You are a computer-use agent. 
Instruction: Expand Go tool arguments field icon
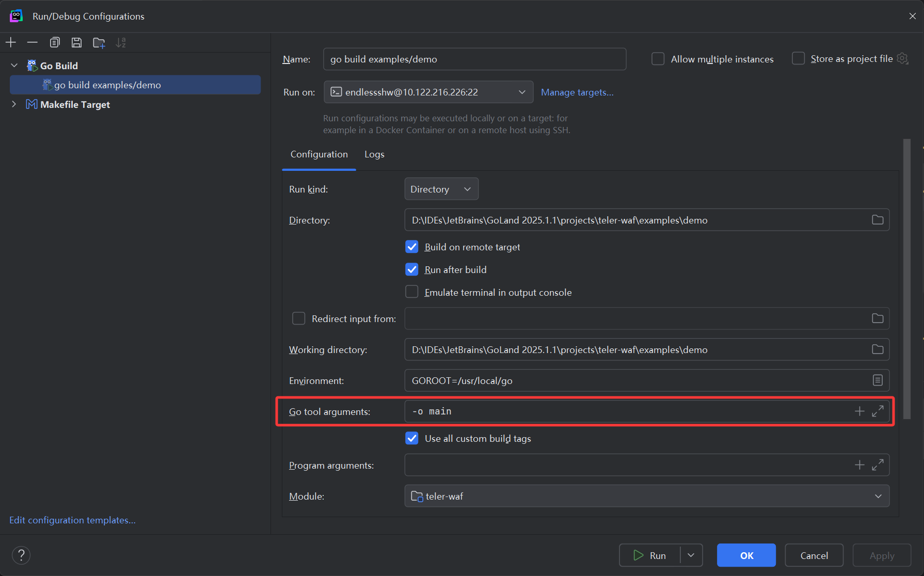pos(878,411)
